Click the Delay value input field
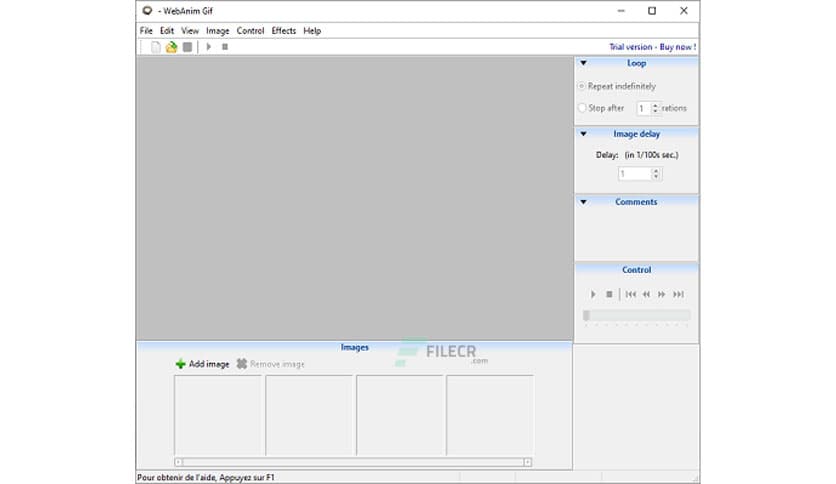The image size is (836, 484). click(635, 174)
